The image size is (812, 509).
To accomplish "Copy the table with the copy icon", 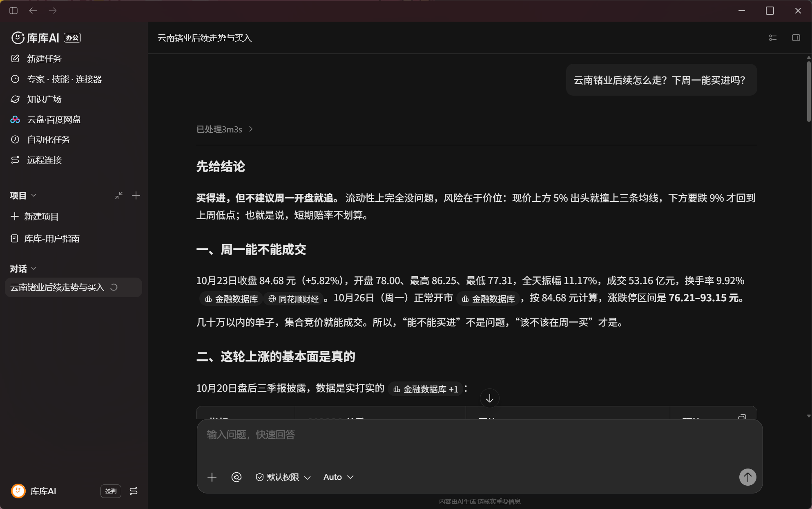I will pyautogui.click(x=742, y=417).
